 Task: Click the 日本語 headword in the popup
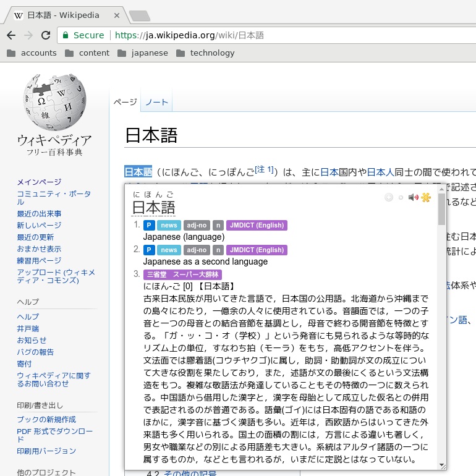tap(153, 208)
